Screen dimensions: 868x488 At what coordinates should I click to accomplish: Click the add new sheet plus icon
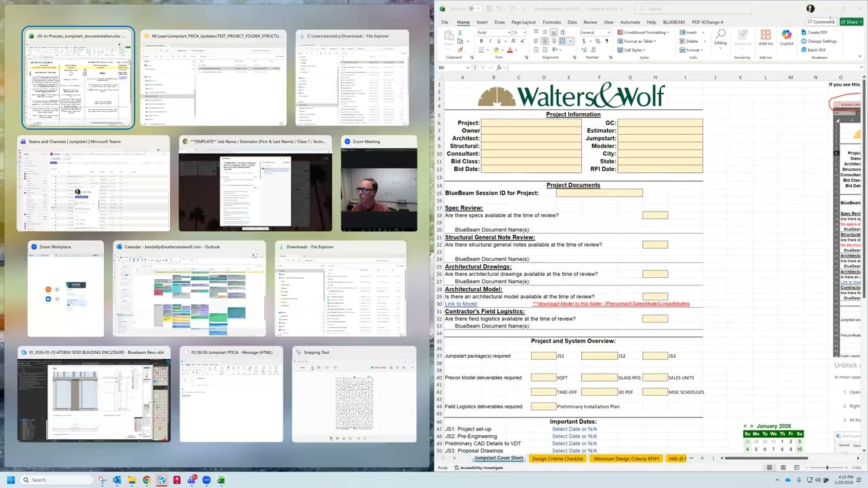(702, 459)
